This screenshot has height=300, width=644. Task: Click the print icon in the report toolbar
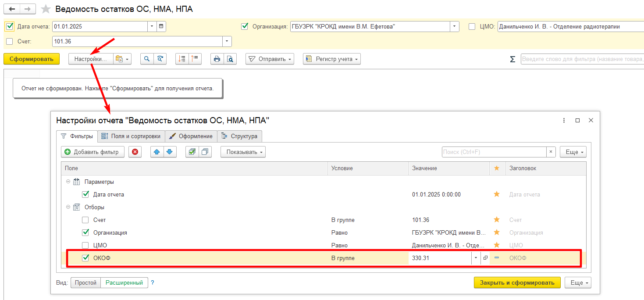tap(217, 59)
